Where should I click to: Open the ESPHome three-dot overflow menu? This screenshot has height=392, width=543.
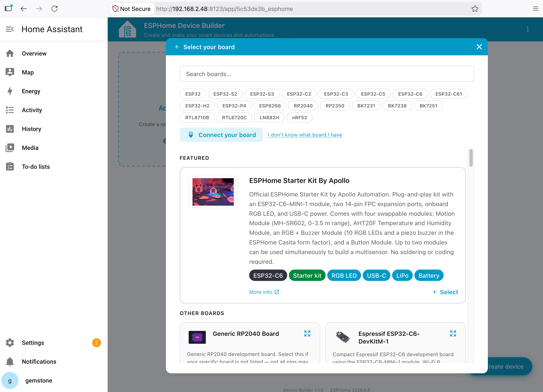(x=528, y=29)
